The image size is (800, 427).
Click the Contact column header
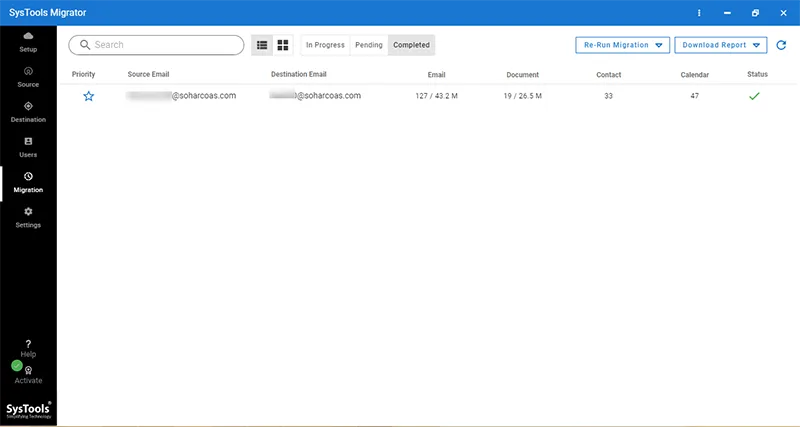tap(609, 74)
